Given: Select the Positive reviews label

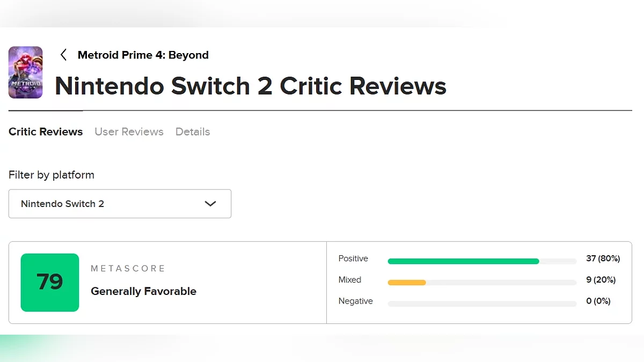Looking at the screenshot, I should 353,258.
